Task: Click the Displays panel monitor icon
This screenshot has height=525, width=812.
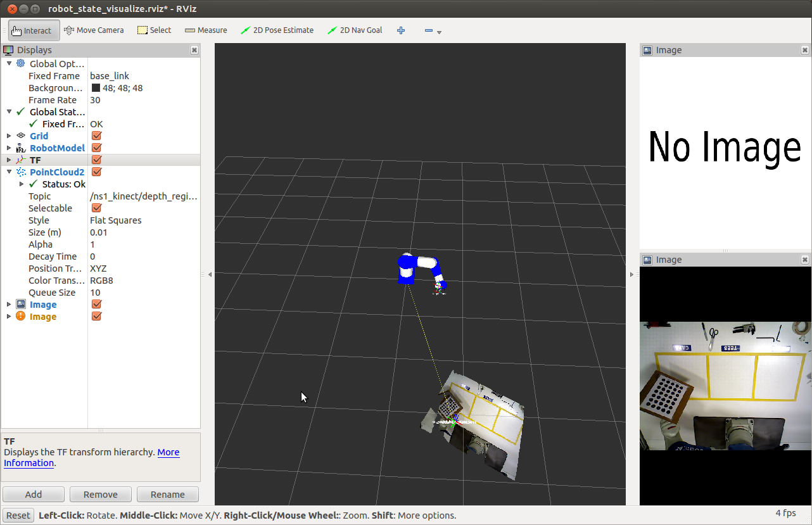Action: click(x=9, y=50)
